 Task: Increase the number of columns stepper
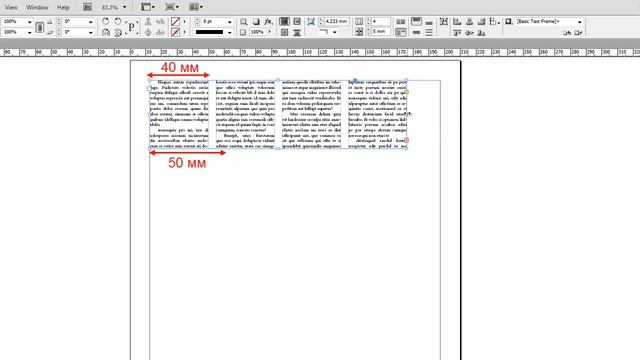coord(368,19)
